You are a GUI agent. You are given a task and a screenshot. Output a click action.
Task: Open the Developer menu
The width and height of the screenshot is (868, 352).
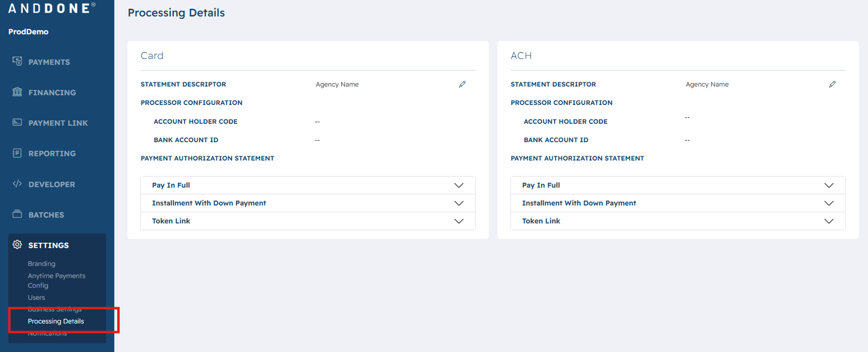pyautogui.click(x=51, y=184)
